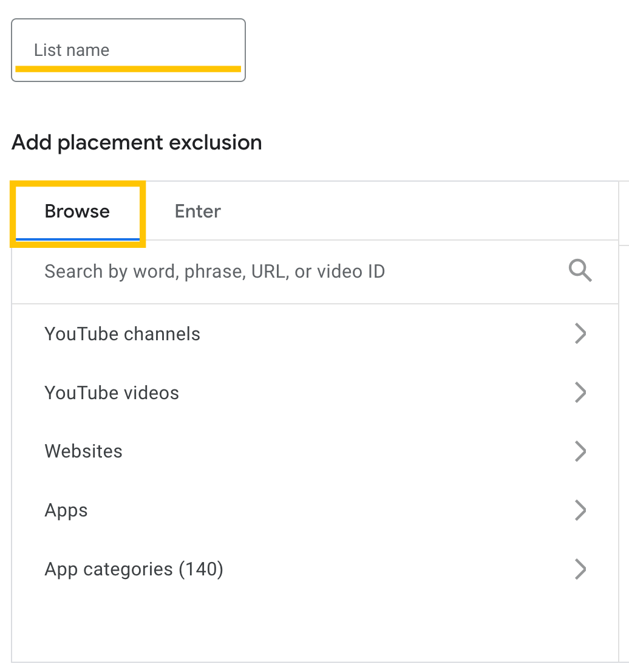Click the magnifying glass to search placements

point(580,270)
